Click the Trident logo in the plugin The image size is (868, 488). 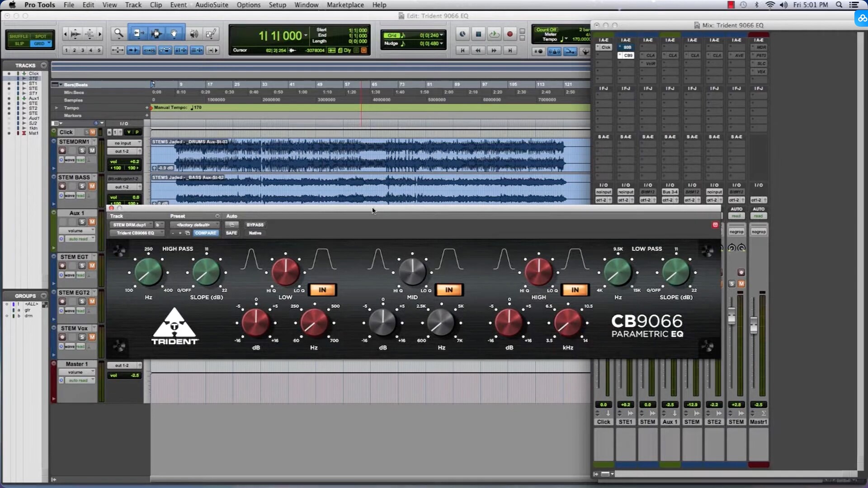coord(175,327)
